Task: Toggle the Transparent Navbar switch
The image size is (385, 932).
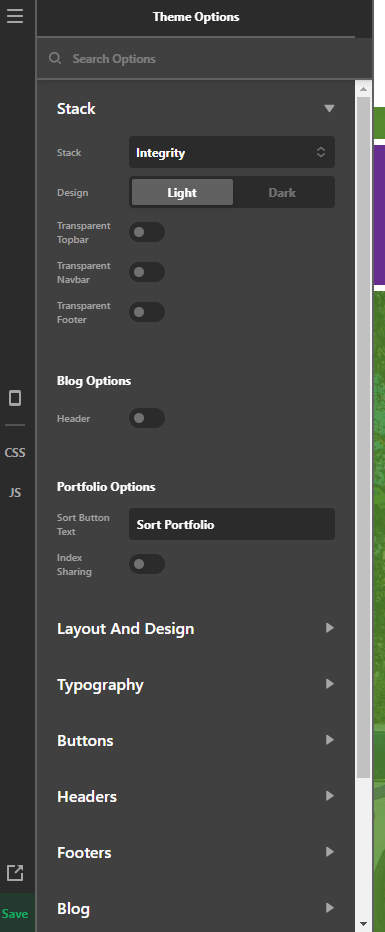Action: 147,272
